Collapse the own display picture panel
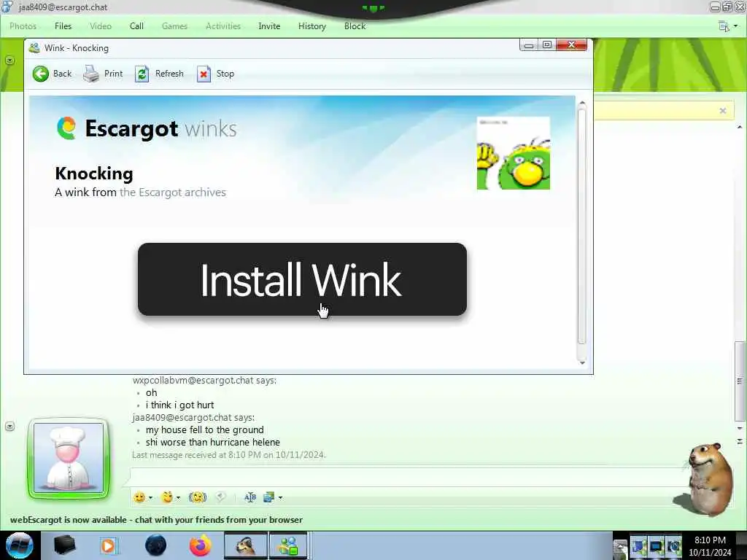 9,426
